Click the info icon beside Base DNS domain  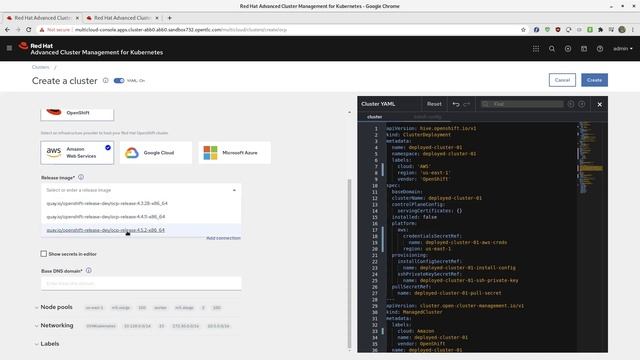point(89,271)
